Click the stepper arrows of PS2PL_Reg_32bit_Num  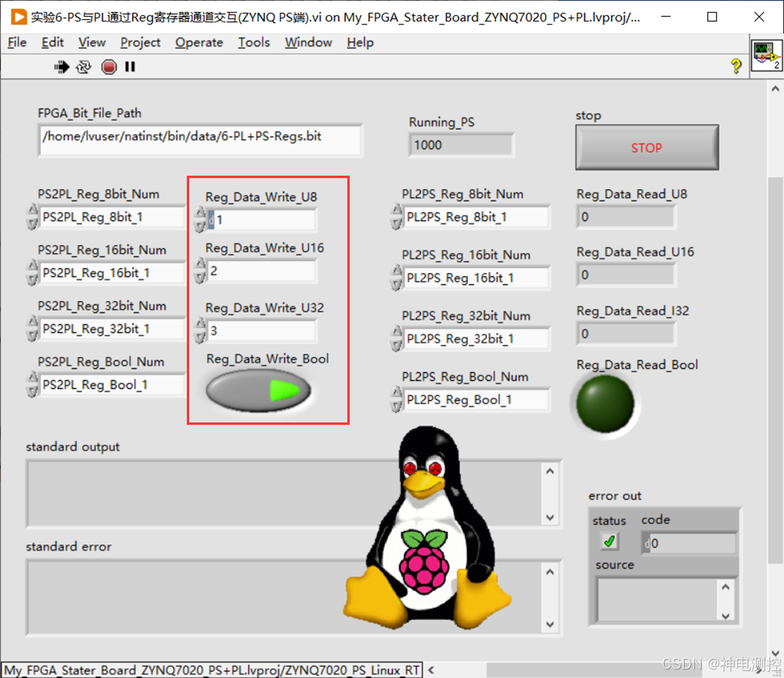32,329
